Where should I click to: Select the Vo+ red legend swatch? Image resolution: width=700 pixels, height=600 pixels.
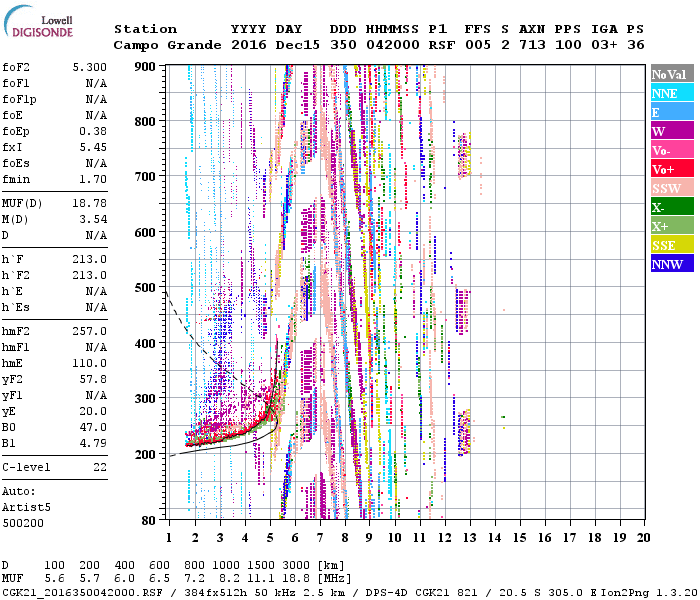click(672, 169)
